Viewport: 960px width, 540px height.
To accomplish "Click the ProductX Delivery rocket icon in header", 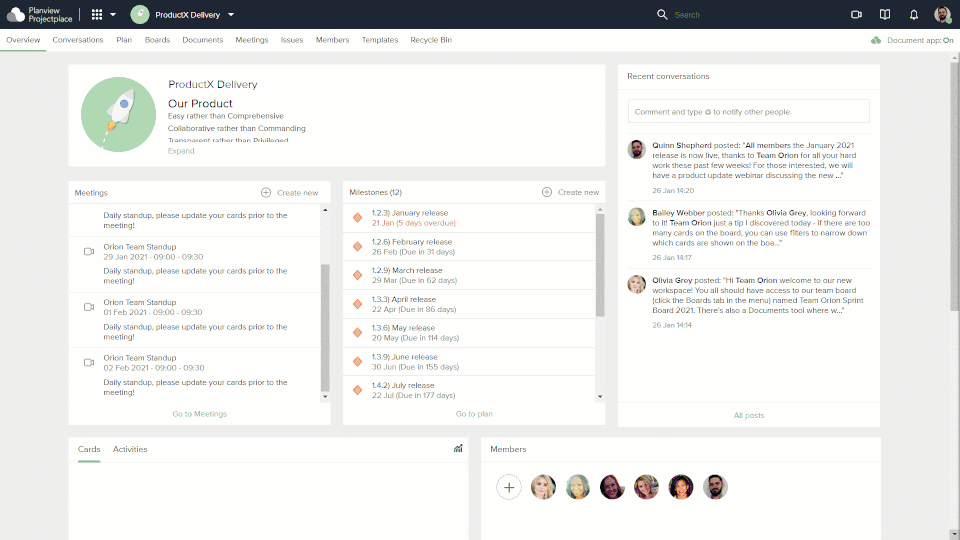I will 140,15.
